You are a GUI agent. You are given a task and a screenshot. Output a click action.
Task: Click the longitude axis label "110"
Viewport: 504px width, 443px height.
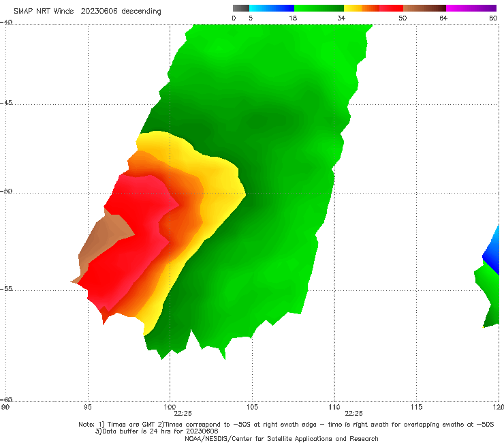[334, 408]
